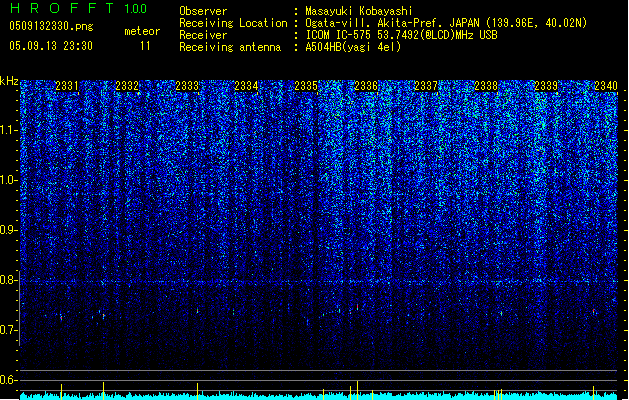The height and width of the screenshot is (400, 629).
Task: Click the tallest yellow echo marker below 2336
Action: [x=357, y=390]
